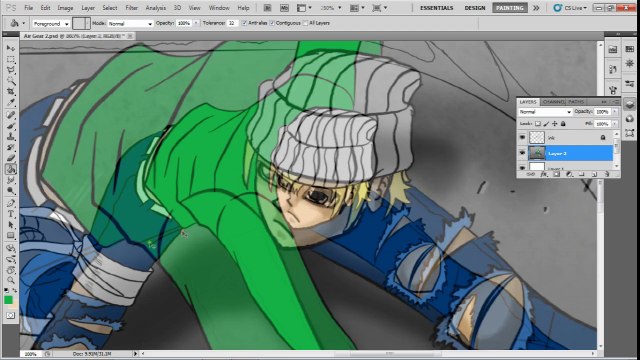Select the Eraser tool
The image size is (640, 360).
click(11, 158)
